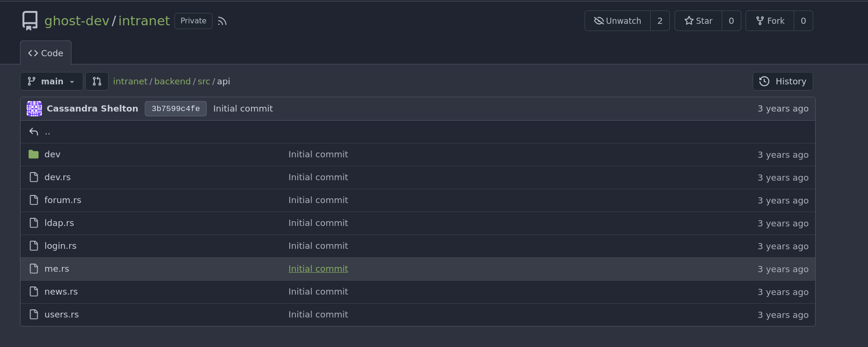Open the ldap.rs file
This screenshot has width=868, height=347.
(x=59, y=223)
